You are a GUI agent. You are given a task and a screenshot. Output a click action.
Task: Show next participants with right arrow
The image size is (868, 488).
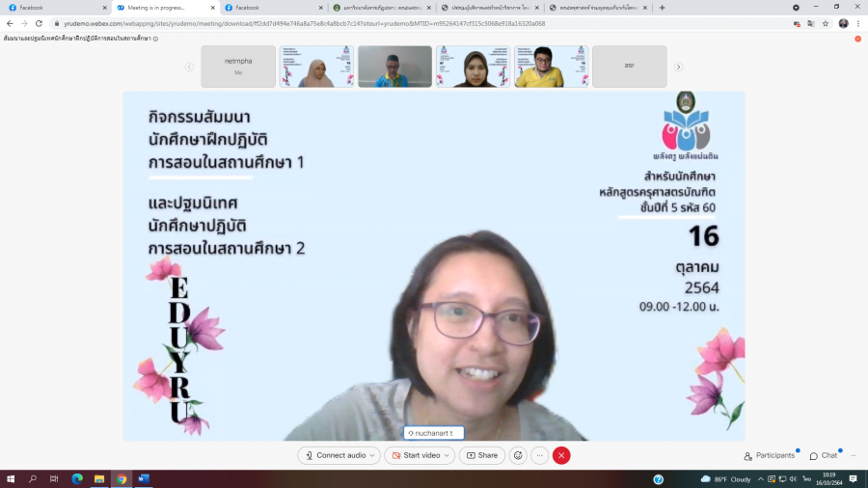pyautogui.click(x=678, y=67)
